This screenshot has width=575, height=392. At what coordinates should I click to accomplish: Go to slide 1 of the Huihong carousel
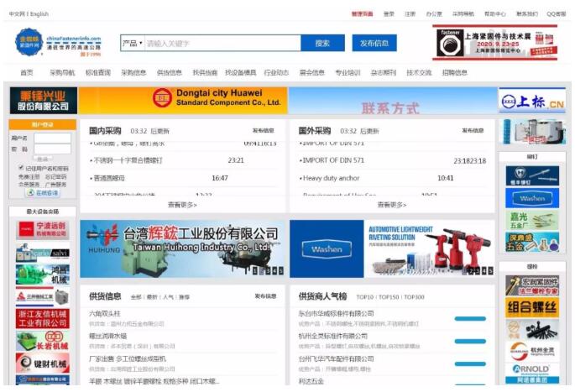click(255, 271)
